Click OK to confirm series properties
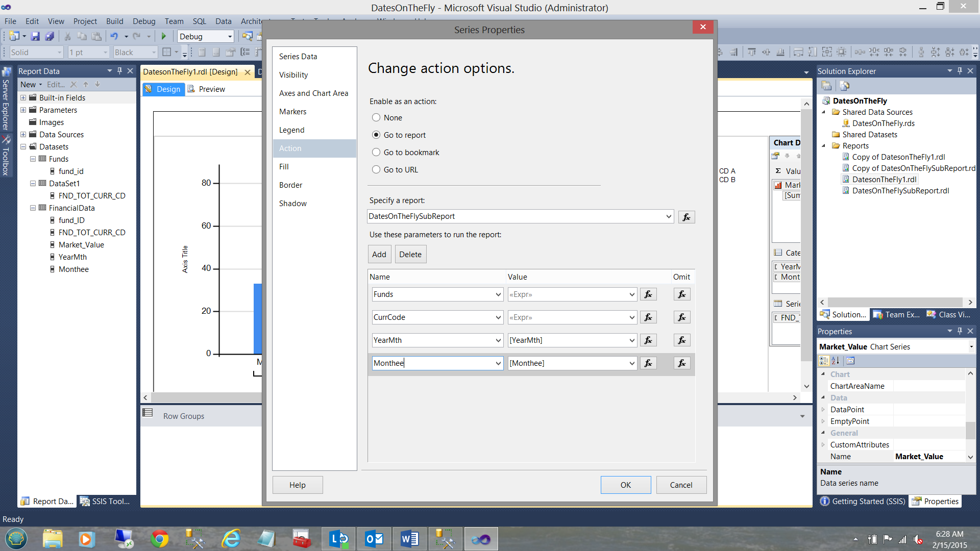The image size is (980, 551). (x=625, y=485)
